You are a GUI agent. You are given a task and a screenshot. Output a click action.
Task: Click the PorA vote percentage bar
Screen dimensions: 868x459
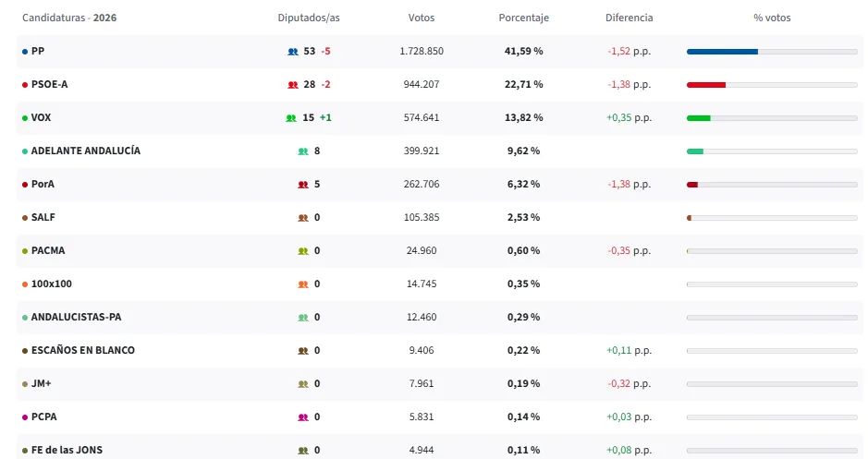click(x=772, y=184)
